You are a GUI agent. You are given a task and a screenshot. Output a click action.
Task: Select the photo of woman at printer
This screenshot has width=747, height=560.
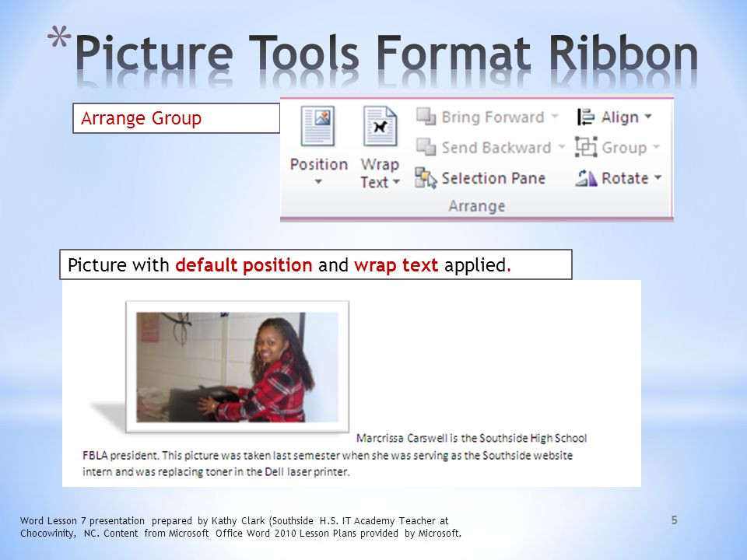click(x=237, y=366)
